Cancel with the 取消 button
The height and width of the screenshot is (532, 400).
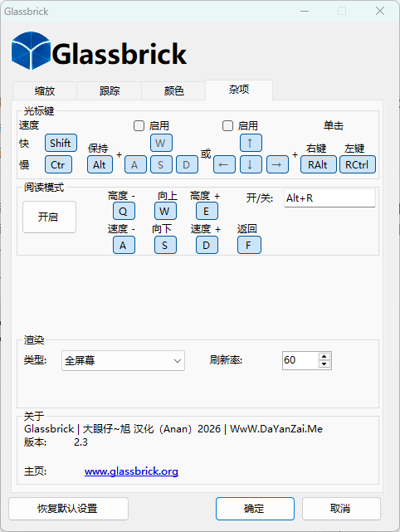pos(341,509)
